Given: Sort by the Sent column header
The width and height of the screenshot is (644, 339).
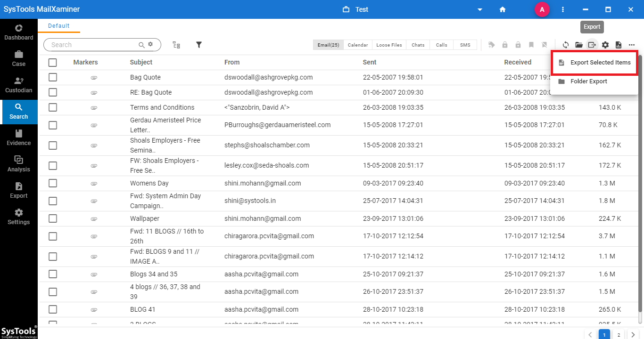Looking at the screenshot, I should pos(370,62).
